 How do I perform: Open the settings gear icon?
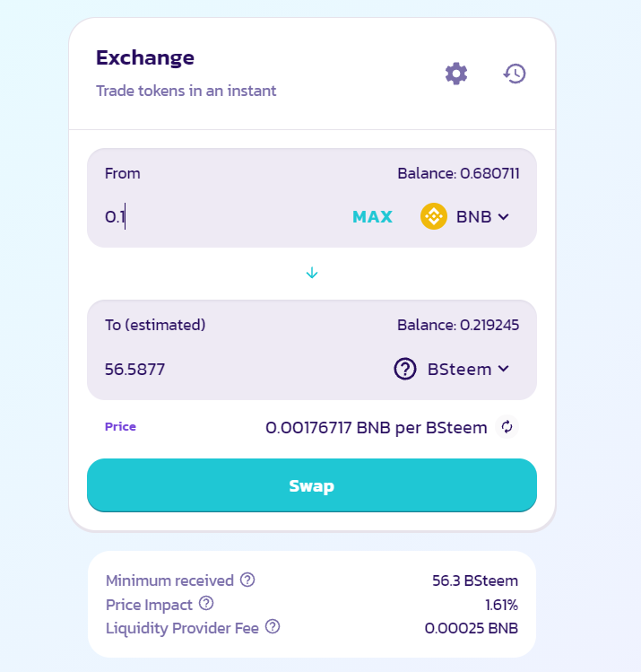[456, 74]
